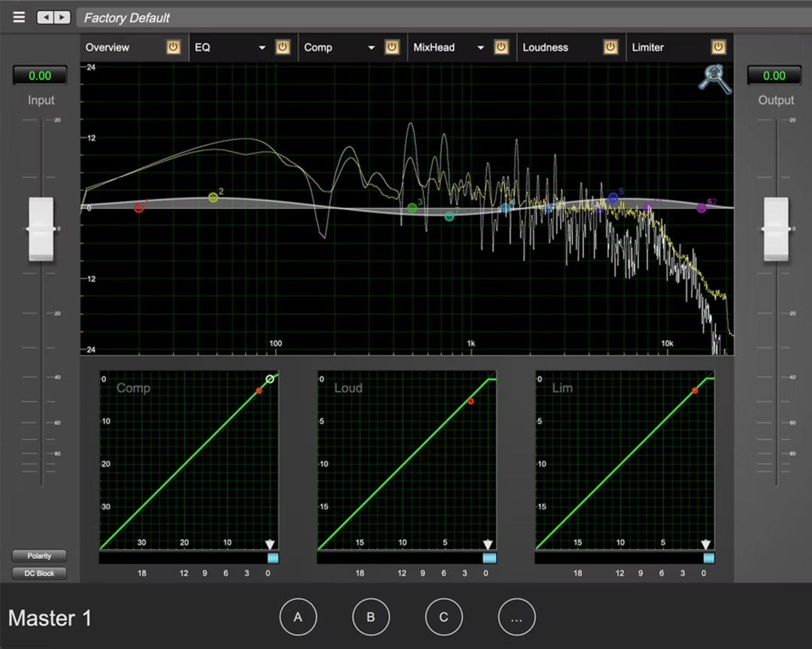Expand the Comp dropdown arrow

click(x=371, y=47)
